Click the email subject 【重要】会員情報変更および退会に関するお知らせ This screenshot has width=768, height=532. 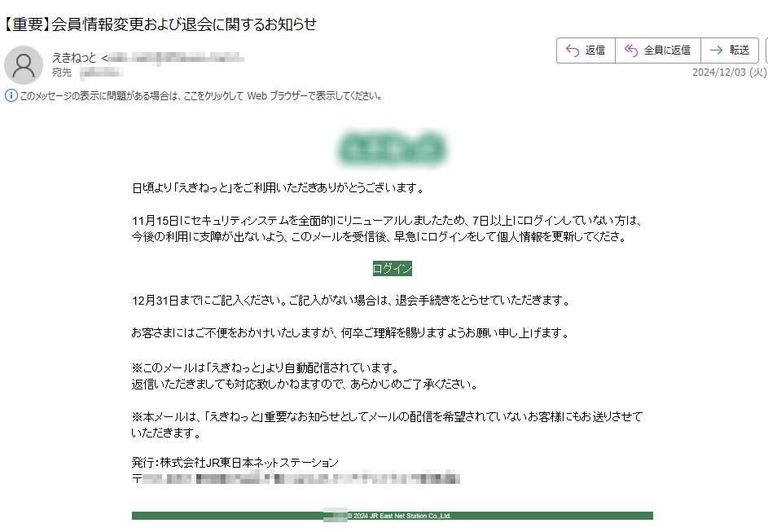160,24
